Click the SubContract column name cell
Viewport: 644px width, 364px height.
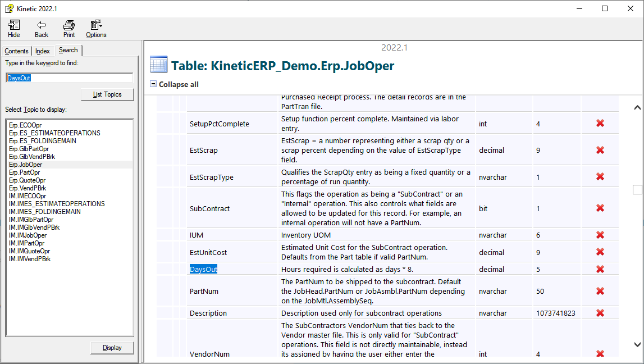point(209,209)
